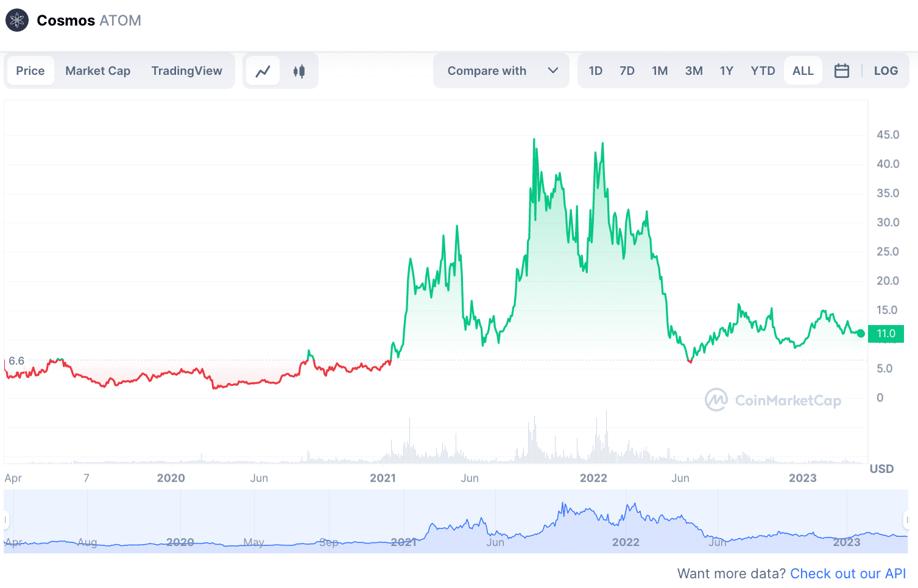Select the Market Cap tab
918x588 pixels.
[x=98, y=71]
